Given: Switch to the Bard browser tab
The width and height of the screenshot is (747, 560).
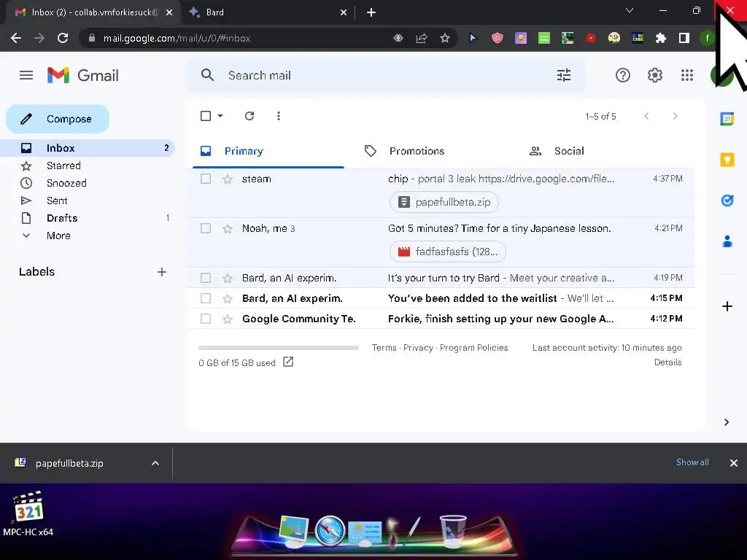Looking at the screenshot, I should click(x=267, y=12).
